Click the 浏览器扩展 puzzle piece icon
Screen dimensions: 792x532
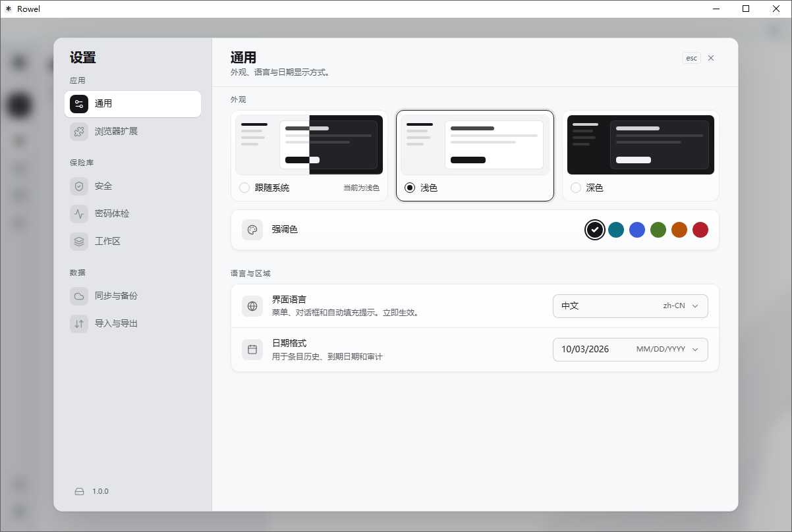click(x=79, y=132)
